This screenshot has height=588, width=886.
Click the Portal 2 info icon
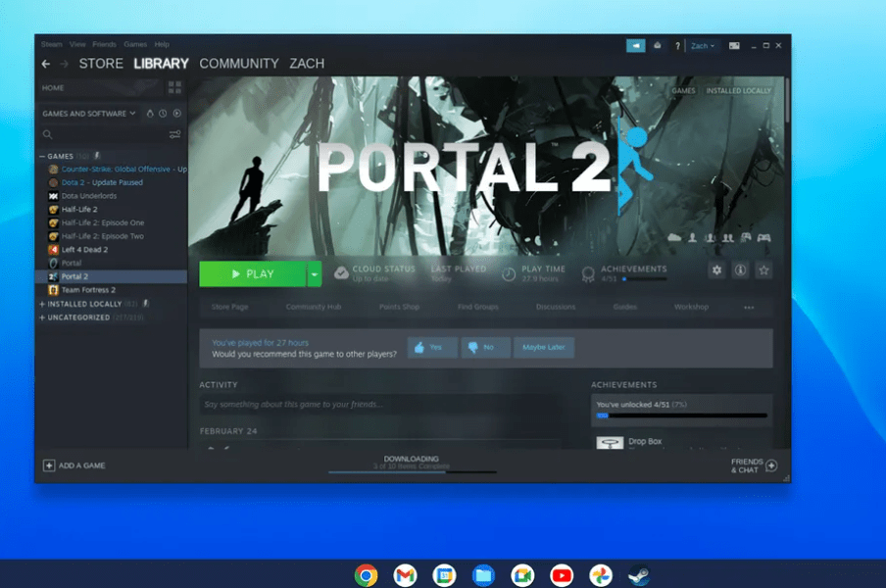pos(740,270)
